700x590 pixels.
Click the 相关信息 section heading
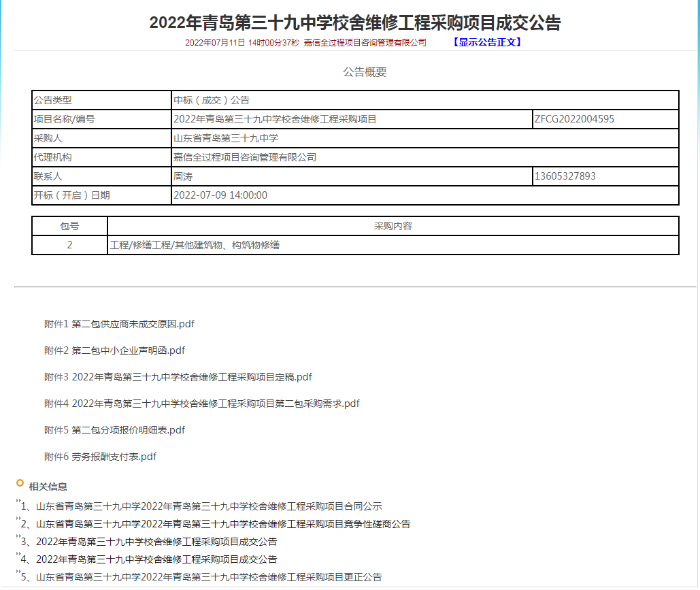(x=48, y=487)
